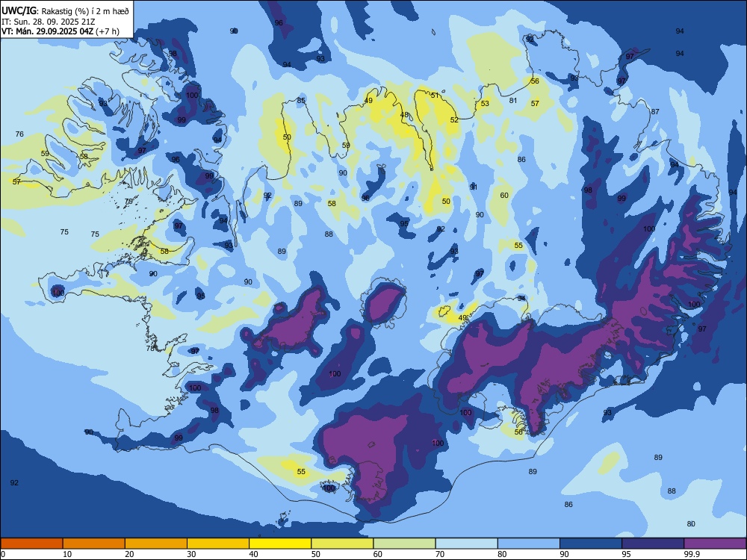The image size is (747, 560).
Task: Select the map value '53'
Action: click(485, 103)
